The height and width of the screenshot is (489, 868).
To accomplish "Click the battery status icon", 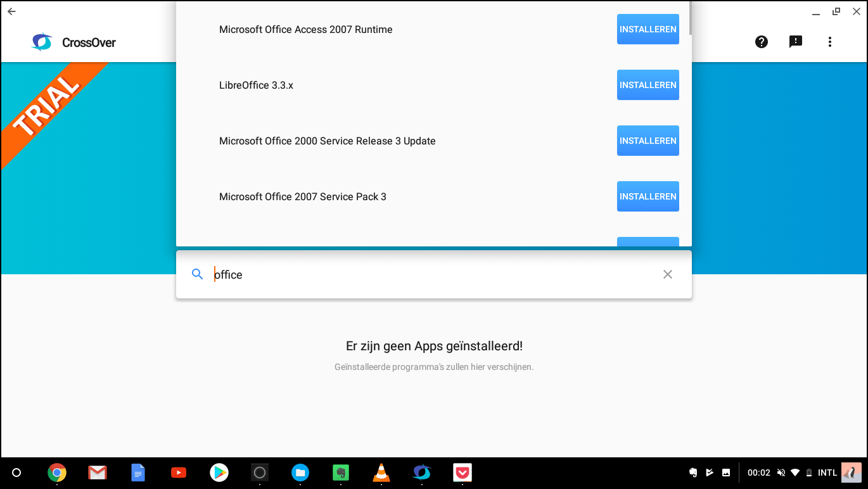I will (809, 473).
